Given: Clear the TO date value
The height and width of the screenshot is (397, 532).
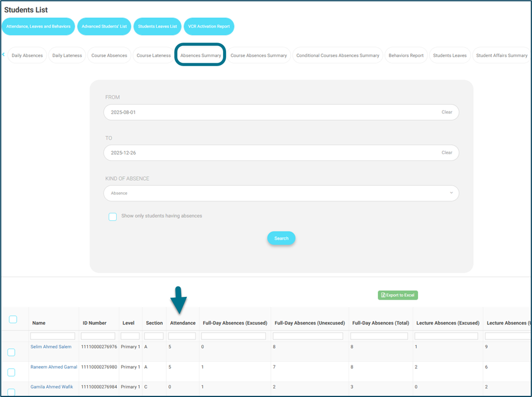Looking at the screenshot, I should 446,153.
